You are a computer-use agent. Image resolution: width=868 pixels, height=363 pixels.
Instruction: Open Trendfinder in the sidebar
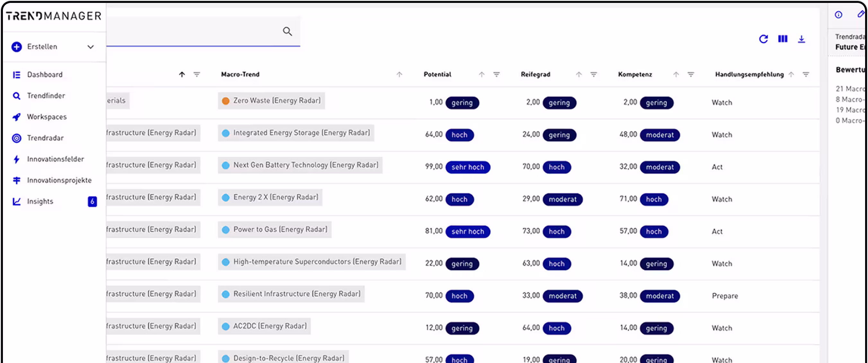tap(46, 96)
